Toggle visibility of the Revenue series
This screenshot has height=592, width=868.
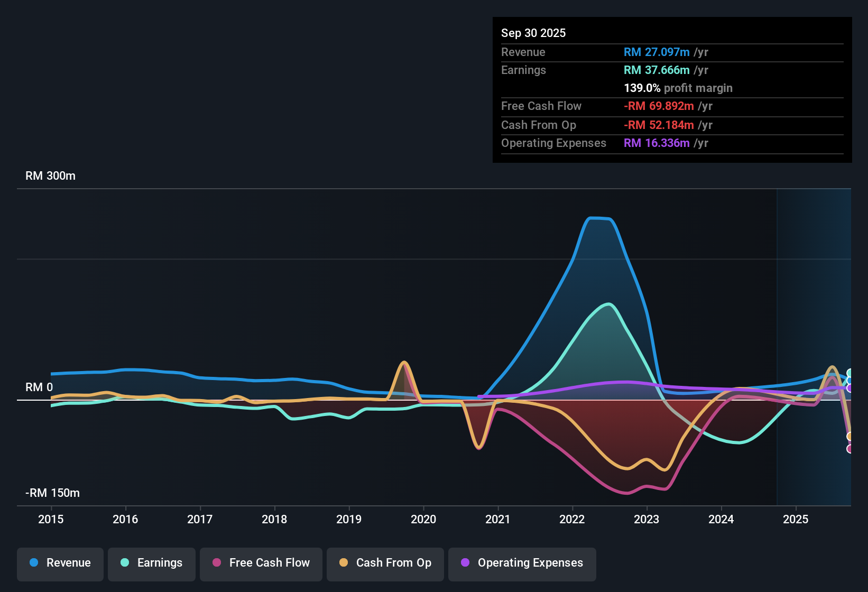pos(60,563)
